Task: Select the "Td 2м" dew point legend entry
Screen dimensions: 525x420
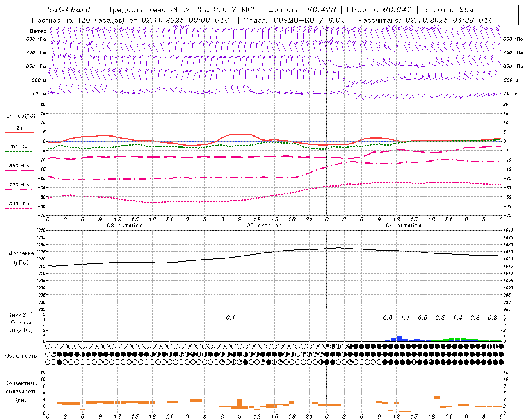Action: [19, 147]
